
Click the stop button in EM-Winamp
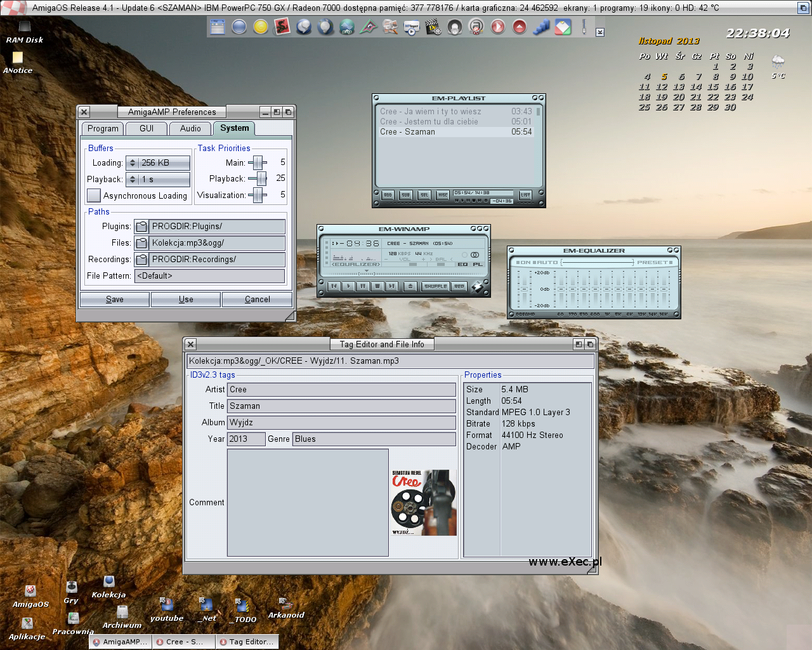point(377,286)
